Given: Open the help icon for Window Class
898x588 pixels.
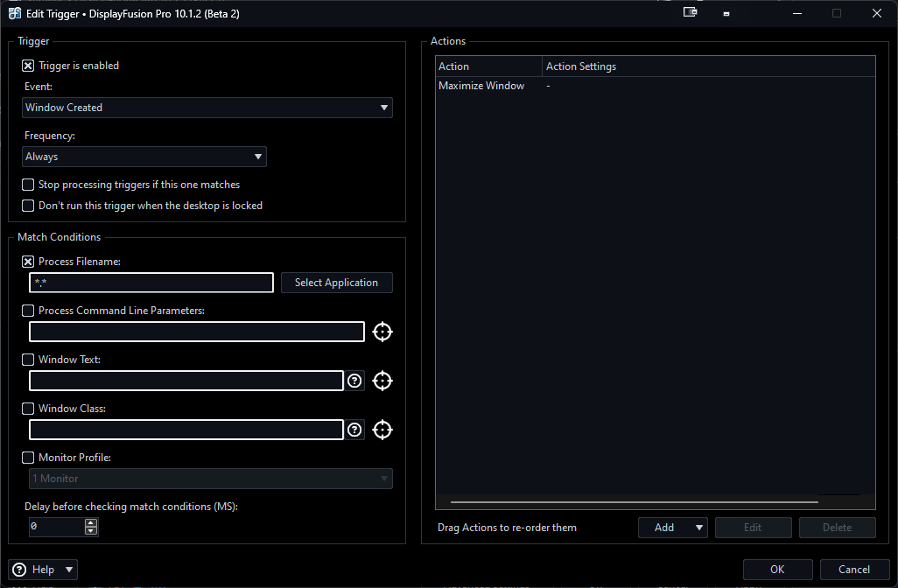Looking at the screenshot, I should 354,430.
